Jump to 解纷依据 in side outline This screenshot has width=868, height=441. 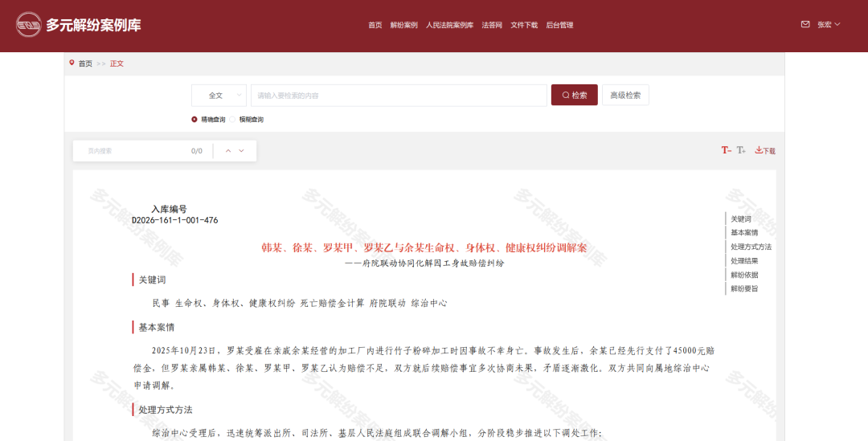click(x=744, y=275)
